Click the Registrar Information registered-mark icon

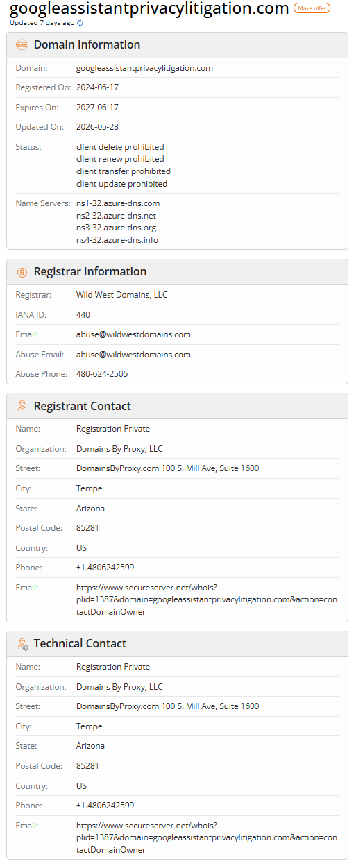click(x=22, y=272)
